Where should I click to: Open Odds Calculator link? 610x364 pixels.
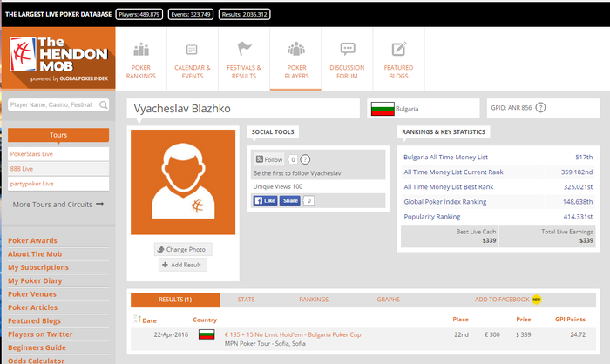pos(37,361)
